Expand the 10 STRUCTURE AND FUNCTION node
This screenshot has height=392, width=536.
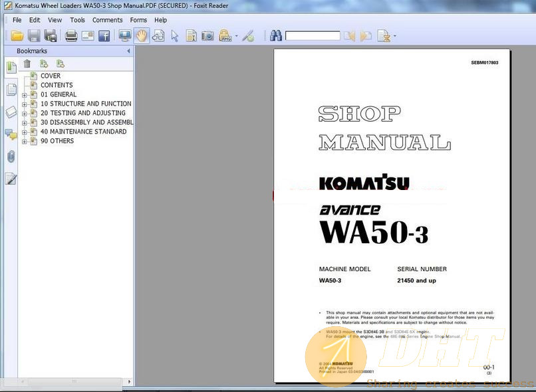tap(24, 104)
